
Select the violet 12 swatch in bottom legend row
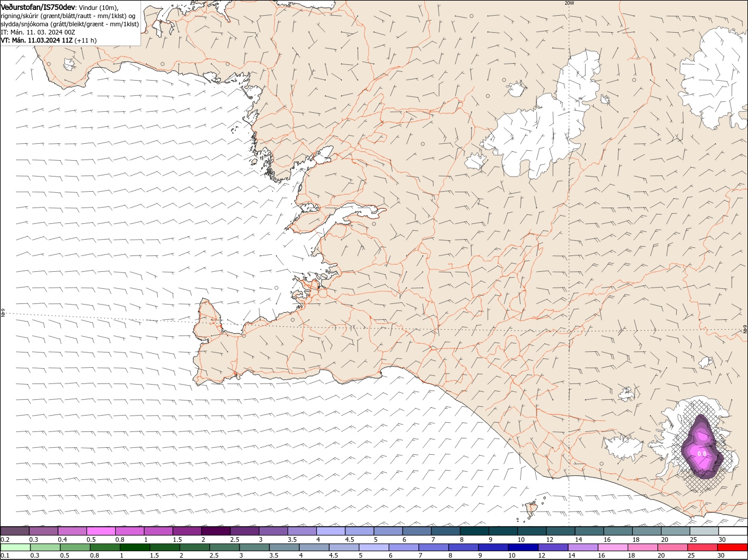553,547
